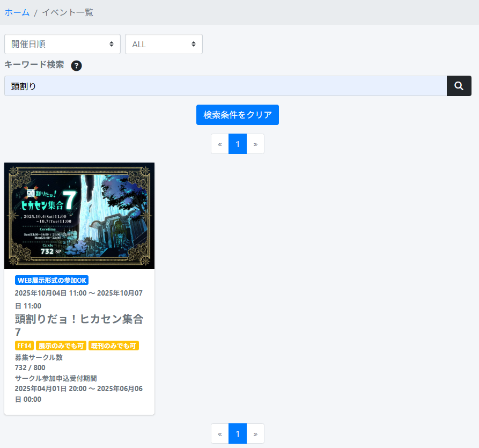Image resolution: width=479 pixels, height=448 pixels.
Task: Select the 既刊のみでも可 tag
Action: pyautogui.click(x=114, y=346)
